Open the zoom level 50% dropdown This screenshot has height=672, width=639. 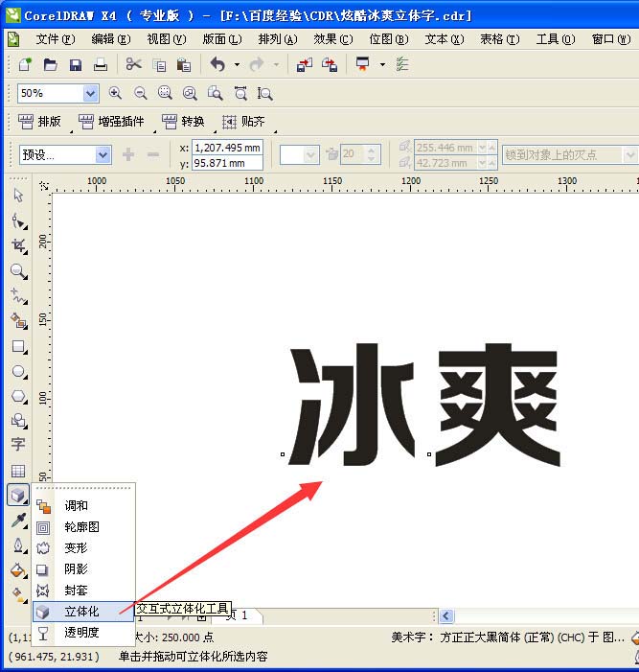click(90, 93)
